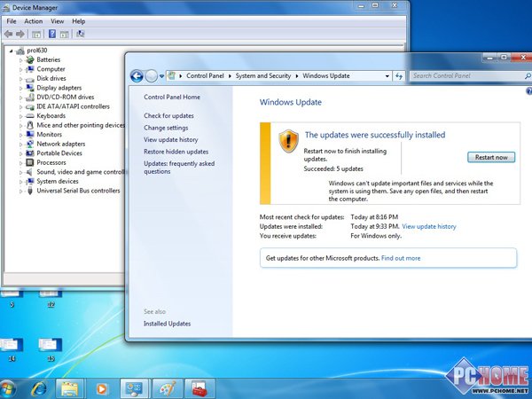Image resolution: width=532 pixels, height=399 pixels.
Task: Go to Control Panel Home
Action: pyautogui.click(x=172, y=97)
